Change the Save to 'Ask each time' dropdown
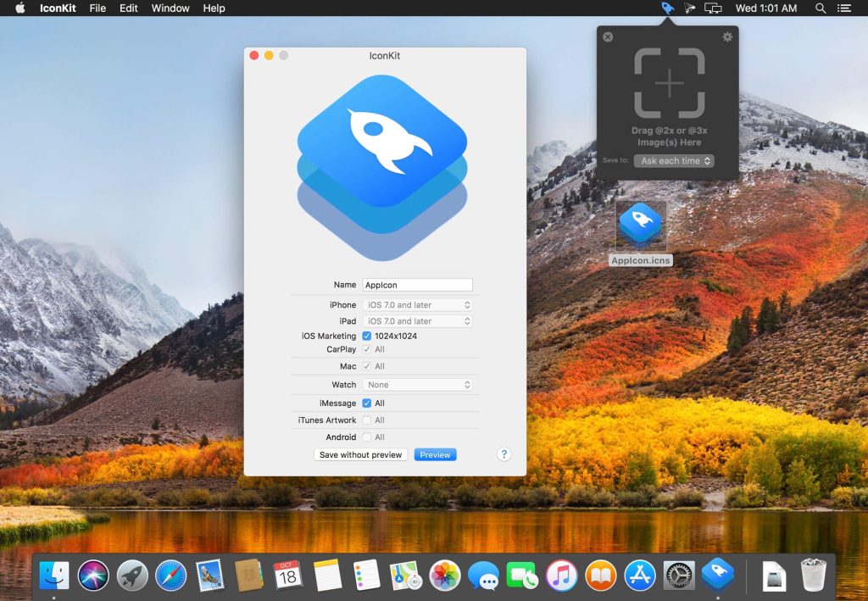 point(674,161)
